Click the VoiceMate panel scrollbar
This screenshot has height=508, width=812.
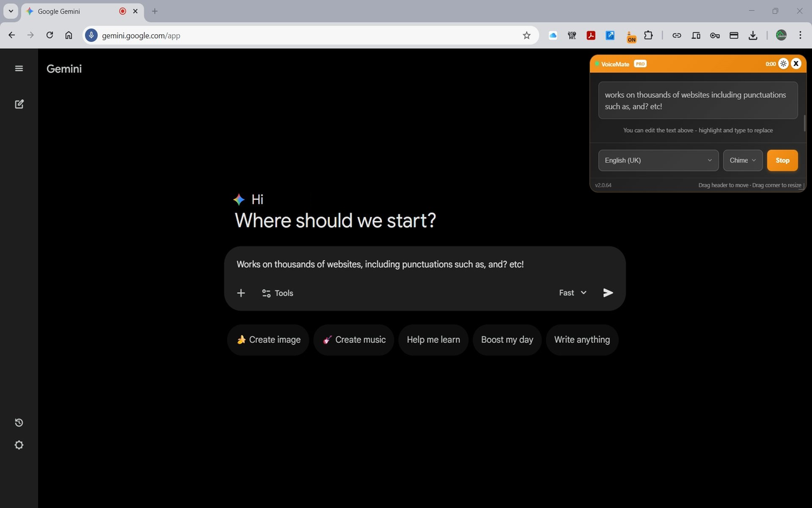click(x=804, y=124)
